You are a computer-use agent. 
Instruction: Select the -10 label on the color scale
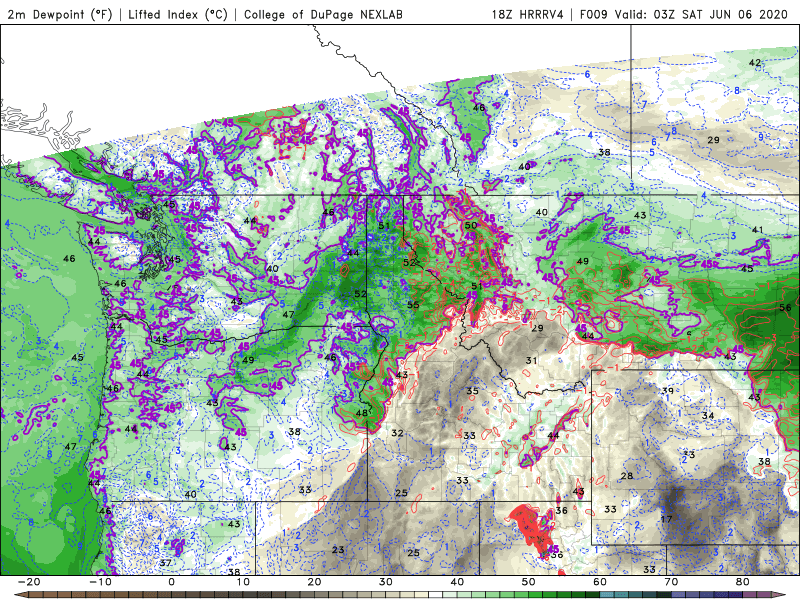click(100, 582)
